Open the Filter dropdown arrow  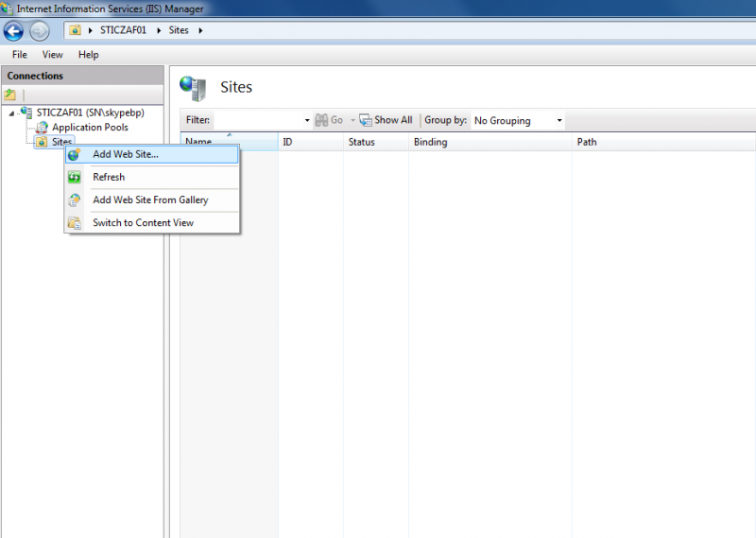[307, 120]
